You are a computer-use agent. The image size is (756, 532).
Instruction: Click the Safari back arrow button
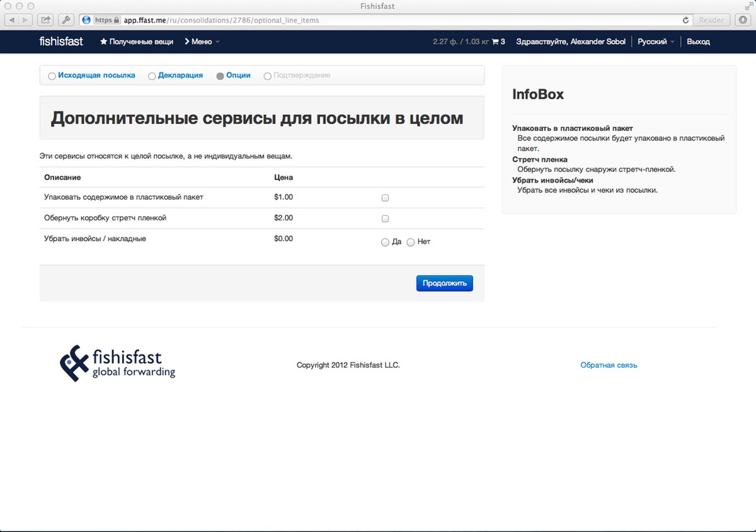coord(12,20)
